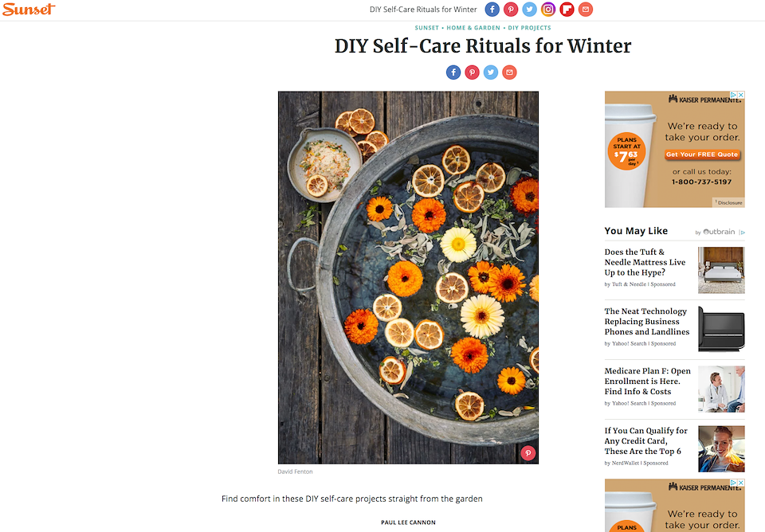The height and width of the screenshot is (532, 765).
Task: Click the credit card article thumbnail
Action: pos(721,448)
